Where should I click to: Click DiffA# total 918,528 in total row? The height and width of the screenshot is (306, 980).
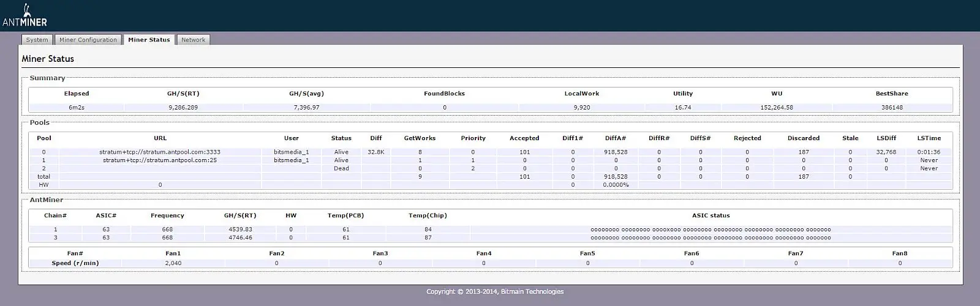(x=616, y=176)
